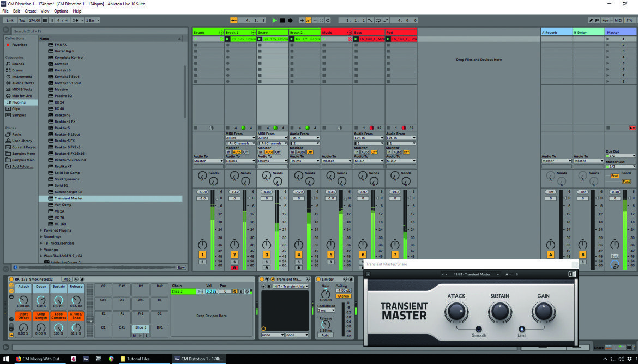Open the File menu
Image resolution: width=638 pixels, height=364 pixels.
(x=5, y=11)
